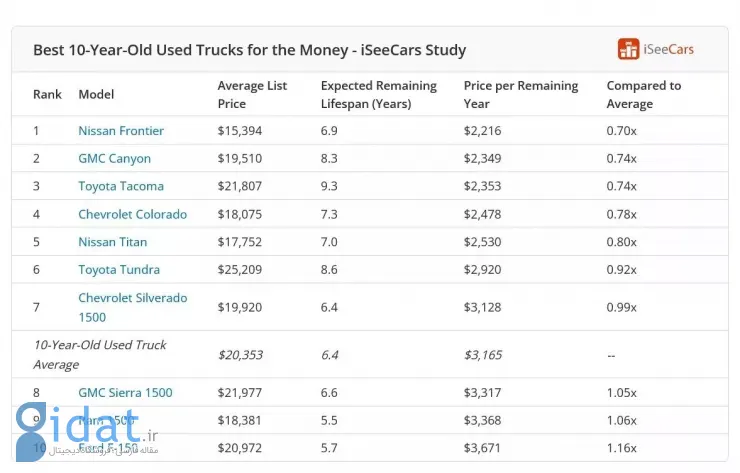This screenshot has height=473, width=740.
Task: Select the $2,349 per-year value
Action: pos(482,159)
